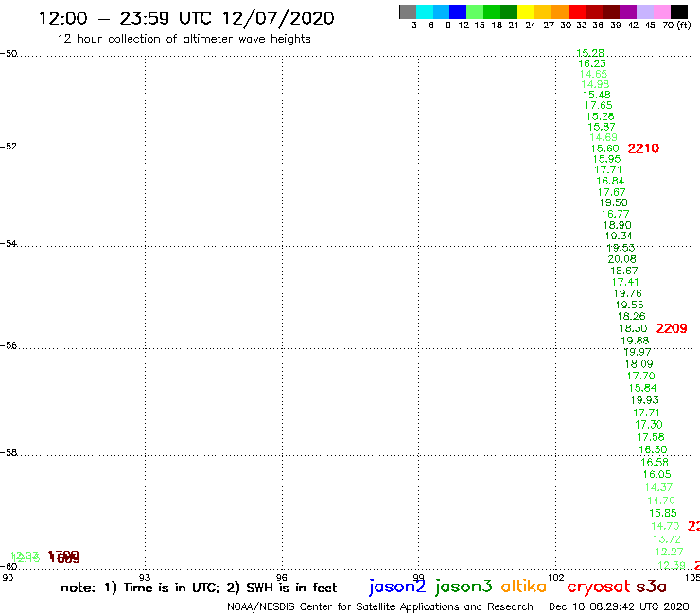Screen dimensions: 700x615
Task: Click the '-54' latitude axis label
Action: (x=9, y=244)
